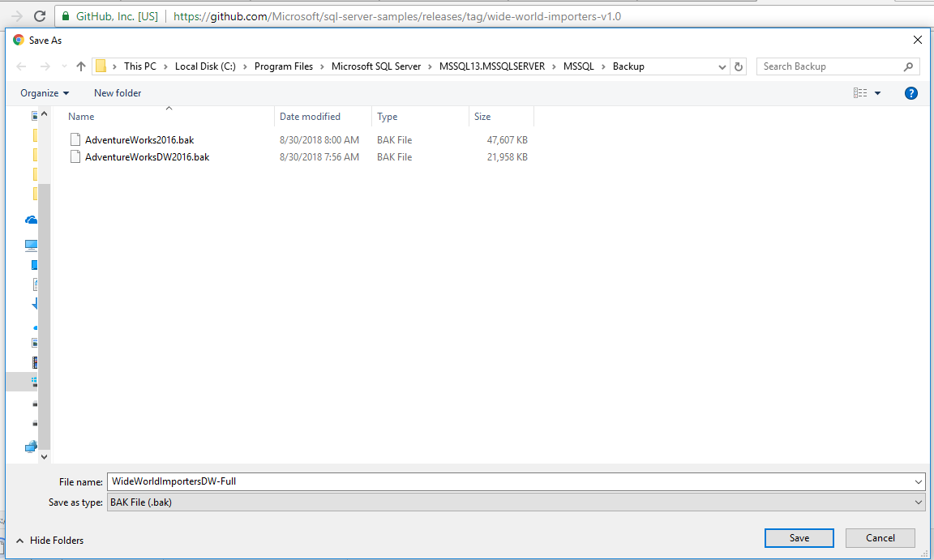
Task: Open the view options dropdown arrow
Action: click(877, 93)
